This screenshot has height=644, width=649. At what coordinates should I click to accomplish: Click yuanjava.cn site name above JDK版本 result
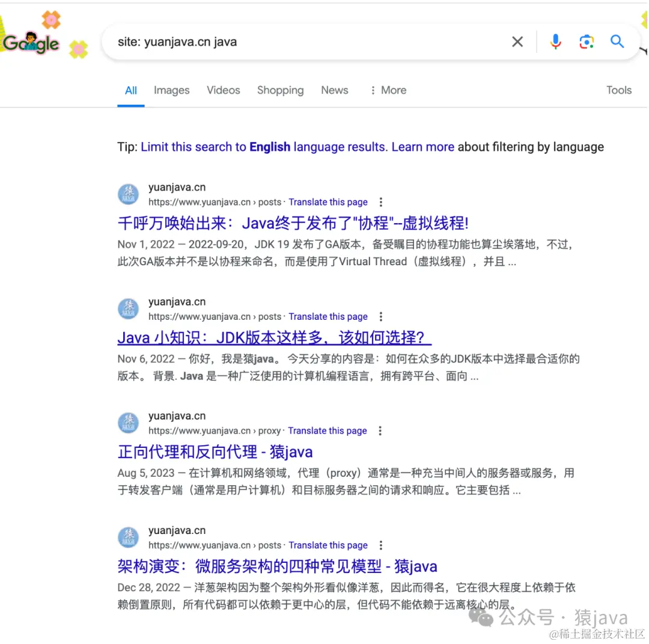pyautogui.click(x=177, y=302)
